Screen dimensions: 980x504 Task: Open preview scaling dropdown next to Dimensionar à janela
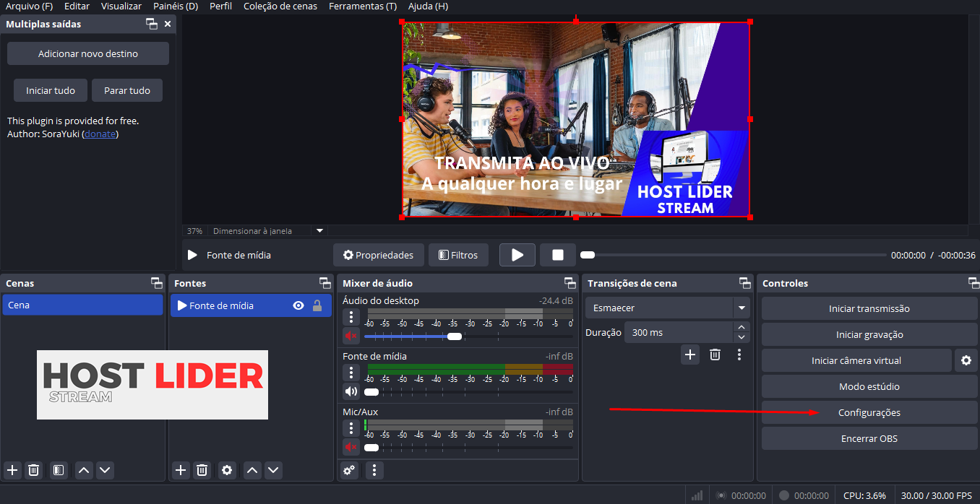coord(320,231)
